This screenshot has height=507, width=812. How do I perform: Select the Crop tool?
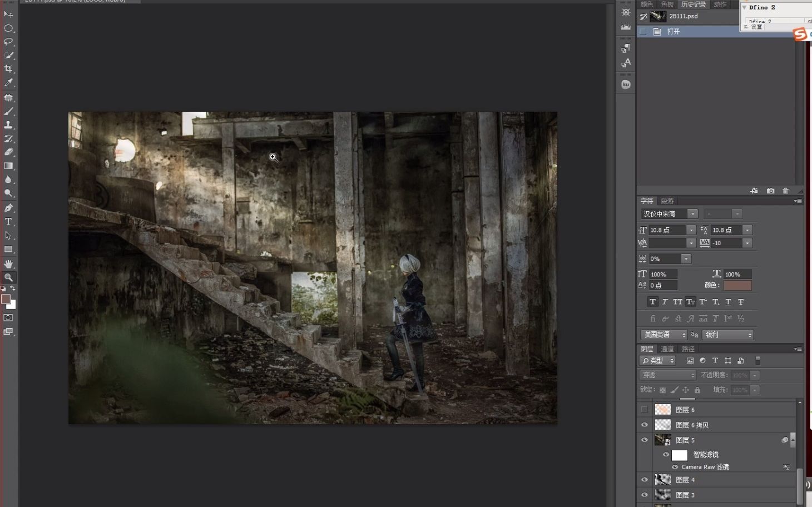(x=8, y=69)
